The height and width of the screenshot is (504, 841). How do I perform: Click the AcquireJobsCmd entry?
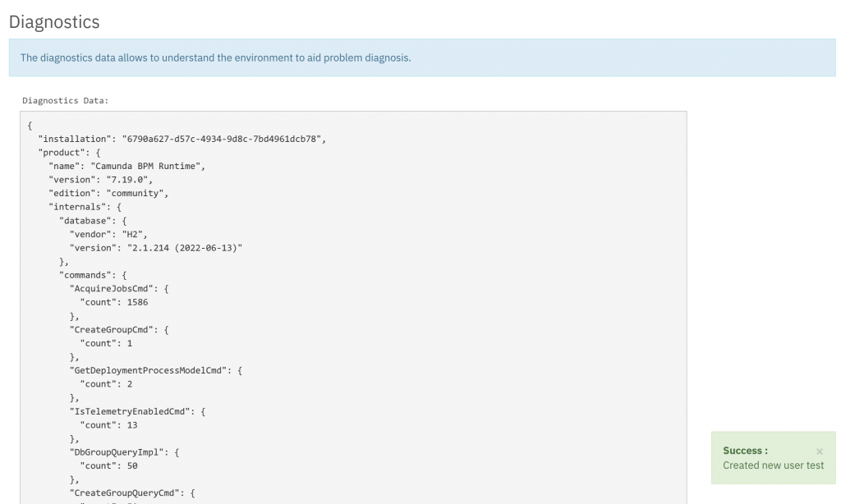tap(119, 288)
